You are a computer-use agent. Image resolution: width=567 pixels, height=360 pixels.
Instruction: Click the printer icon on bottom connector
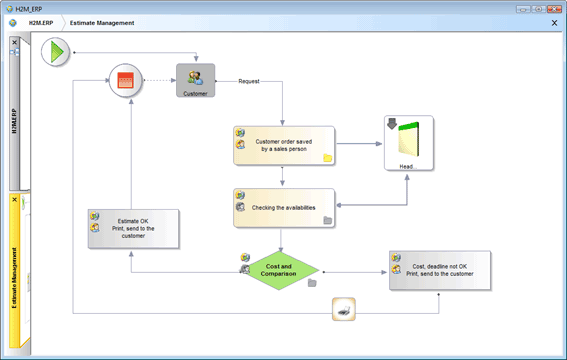pyautogui.click(x=344, y=309)
